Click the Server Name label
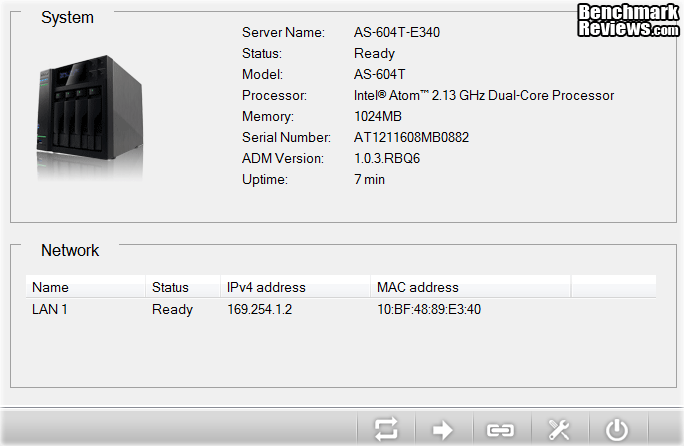This screenshot has width=684, height=446. (x=283, y=32)
